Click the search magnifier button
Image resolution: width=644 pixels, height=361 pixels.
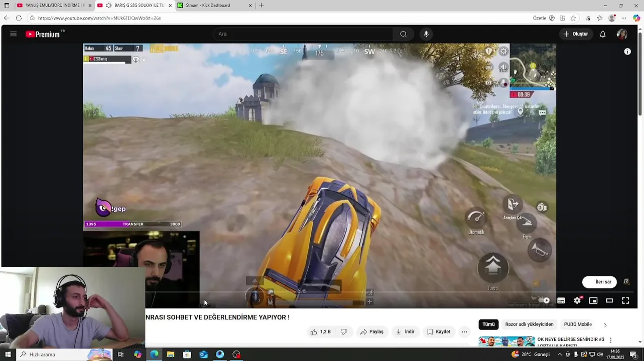403,34
